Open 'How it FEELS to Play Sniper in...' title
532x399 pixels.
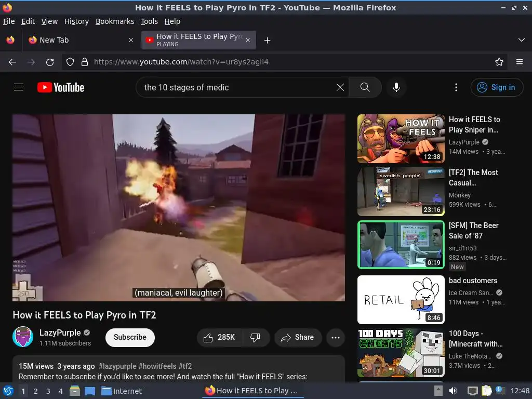(474, 125)
